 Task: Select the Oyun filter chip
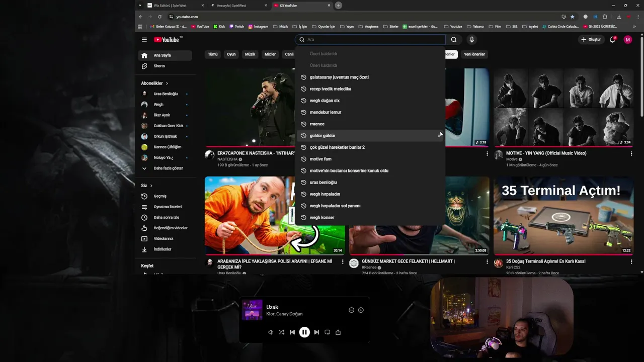(231, 54)
